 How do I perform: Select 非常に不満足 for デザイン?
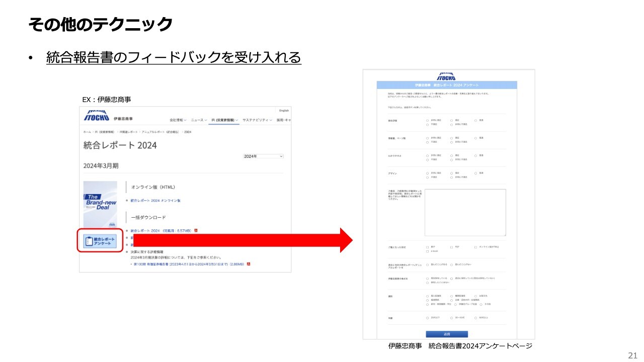451,177
